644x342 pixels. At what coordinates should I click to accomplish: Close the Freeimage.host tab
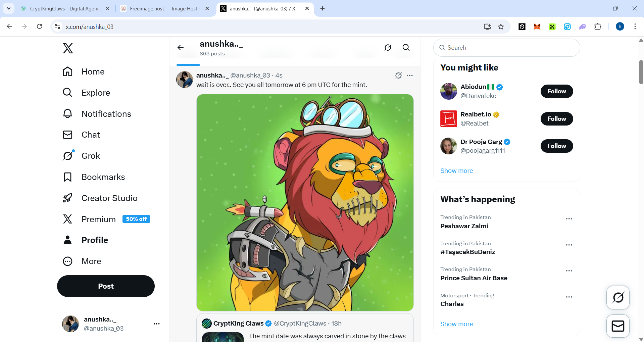click(x=207, y=8)
